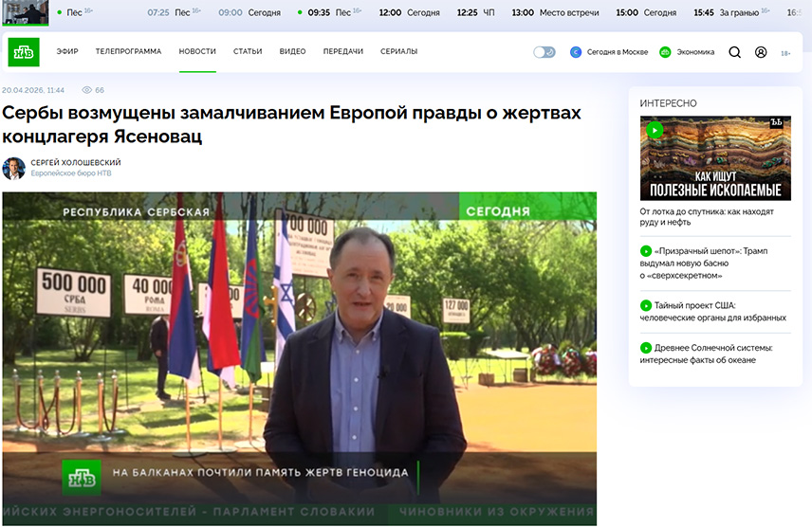Open the user account profile icon
This screenshot has height=527, width=812.
760,52
